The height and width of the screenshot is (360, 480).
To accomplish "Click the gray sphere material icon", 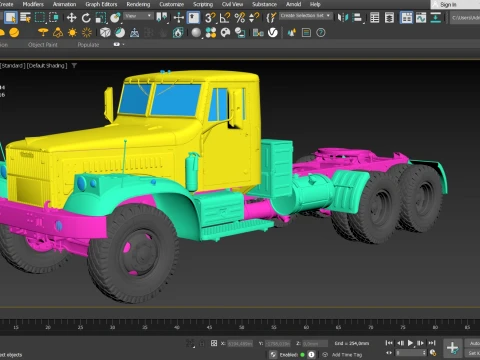I will tap(196, 33).
